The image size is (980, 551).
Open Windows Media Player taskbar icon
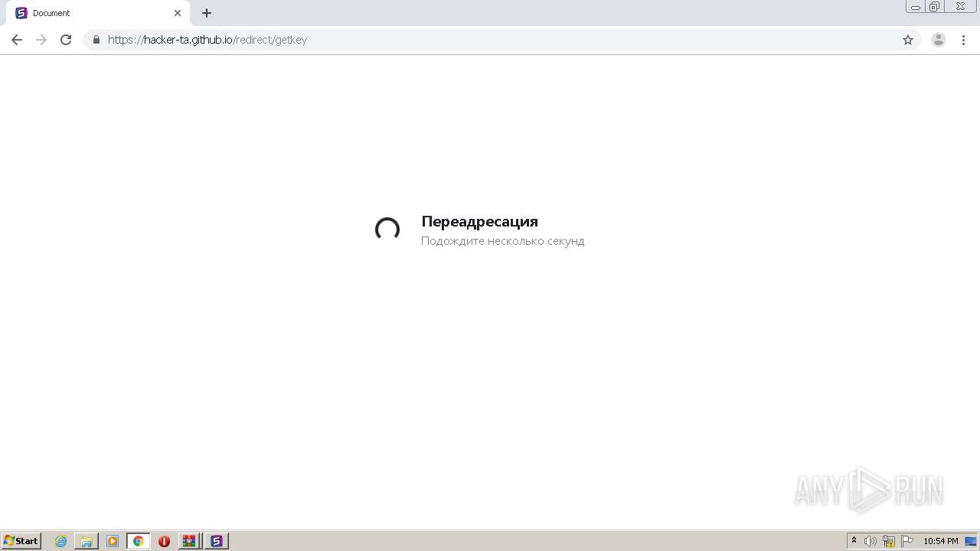[113, 541]
